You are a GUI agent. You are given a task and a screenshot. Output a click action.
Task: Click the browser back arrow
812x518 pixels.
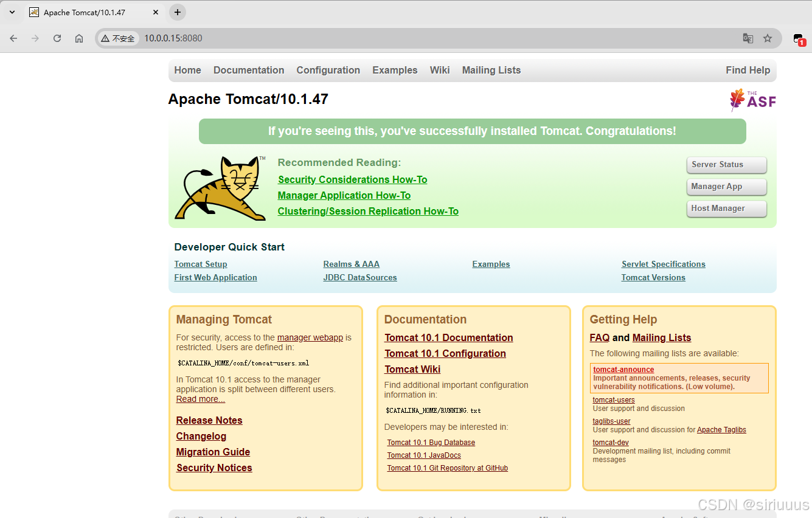(x=13, y=38)
